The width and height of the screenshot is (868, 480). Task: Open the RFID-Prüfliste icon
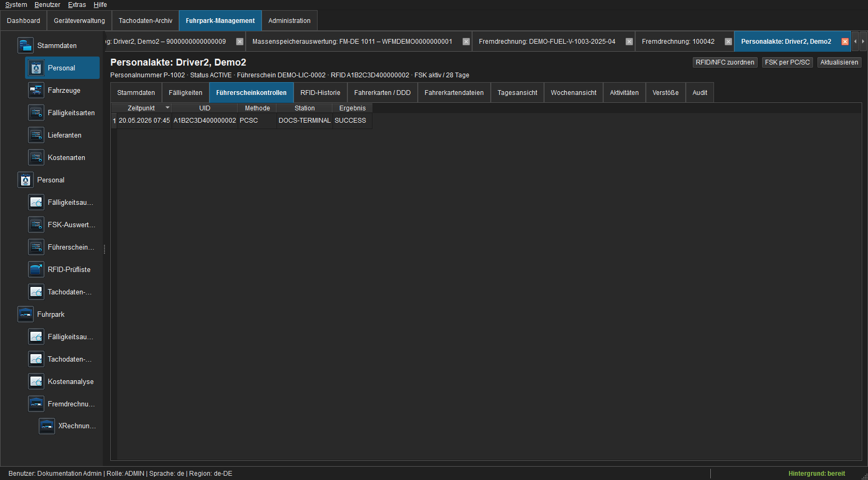point(36,269)
